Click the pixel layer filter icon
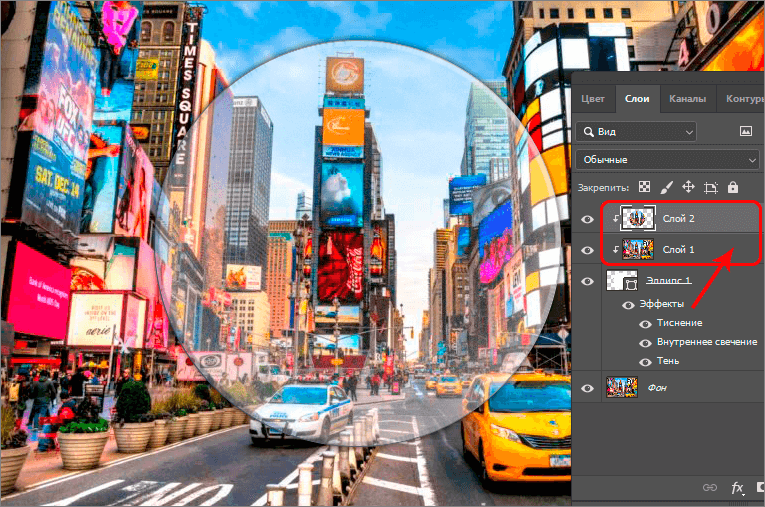This screenshot has height=507, width=765. coord(745,131)
